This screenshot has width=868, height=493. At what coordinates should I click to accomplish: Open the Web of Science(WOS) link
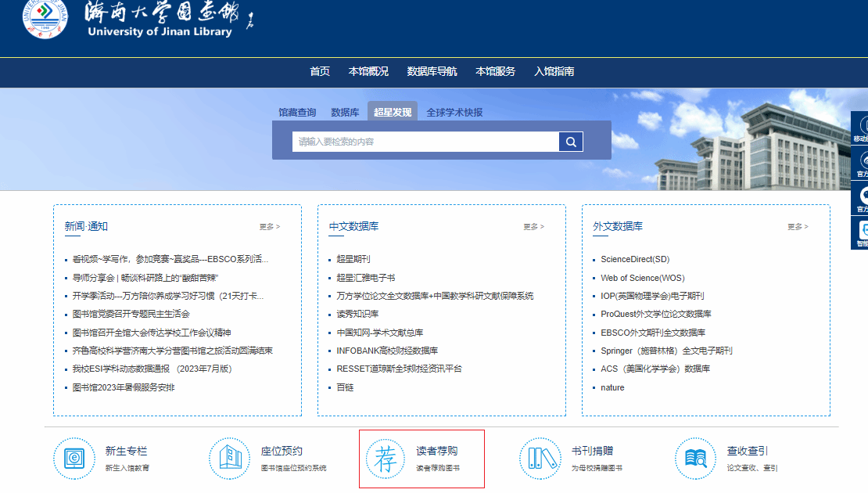[642, 278]
